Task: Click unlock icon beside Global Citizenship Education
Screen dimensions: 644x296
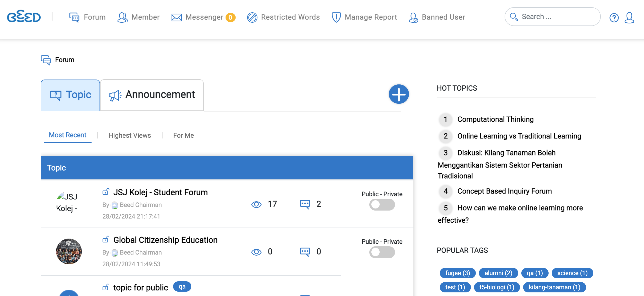Action: [106, 239]
